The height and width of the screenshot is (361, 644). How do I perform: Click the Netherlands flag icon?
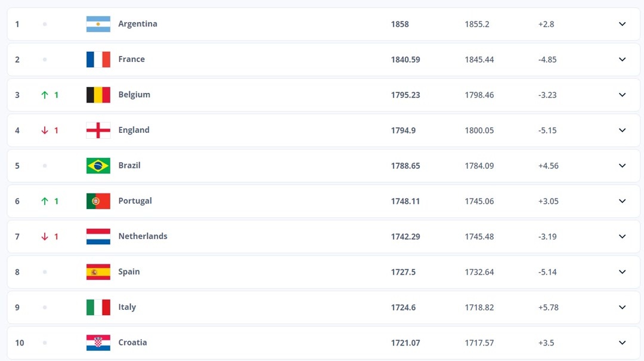98,236
